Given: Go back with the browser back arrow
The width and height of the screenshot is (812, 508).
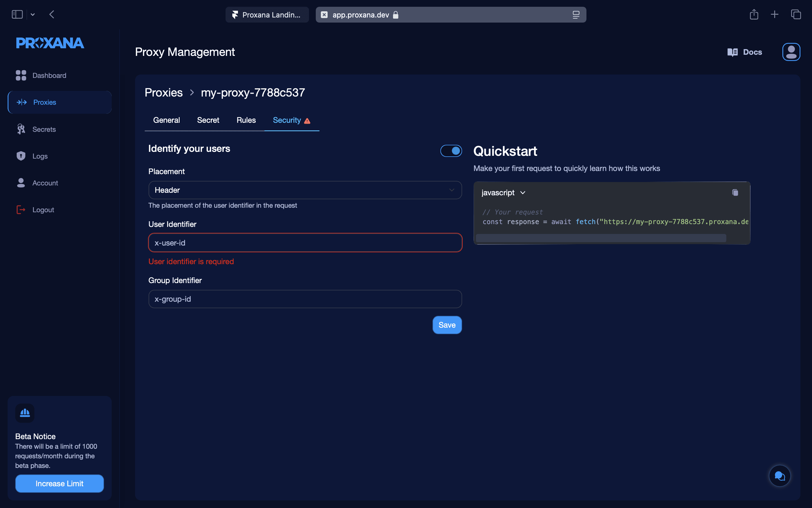Looking at the screenshot, I should pyautogui.click(x=52, y=14).
